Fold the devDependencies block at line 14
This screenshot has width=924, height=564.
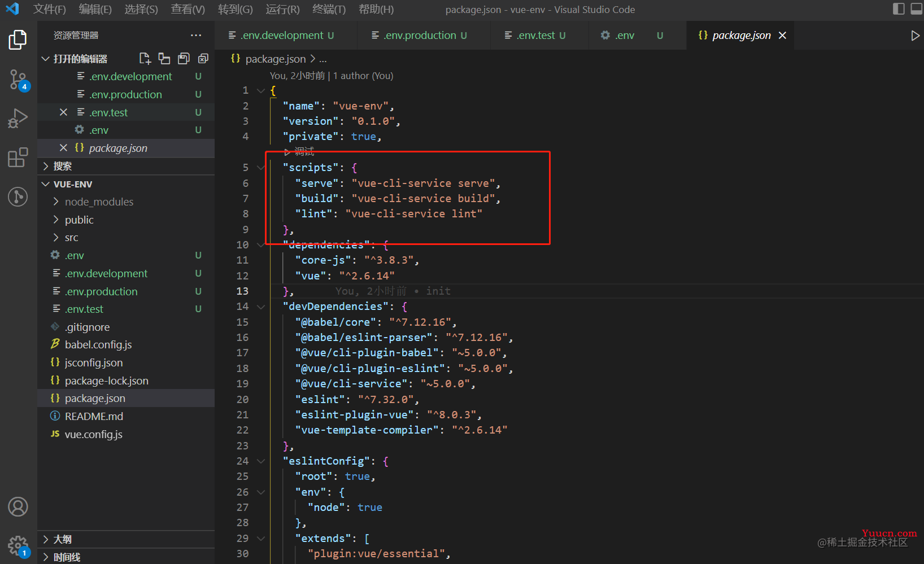261,307
